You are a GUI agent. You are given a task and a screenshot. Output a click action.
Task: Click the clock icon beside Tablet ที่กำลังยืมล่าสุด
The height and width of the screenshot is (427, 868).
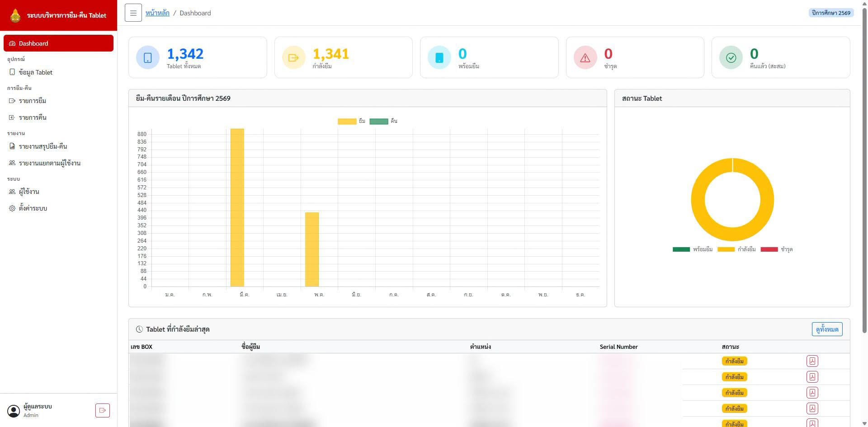pos(139,329)
